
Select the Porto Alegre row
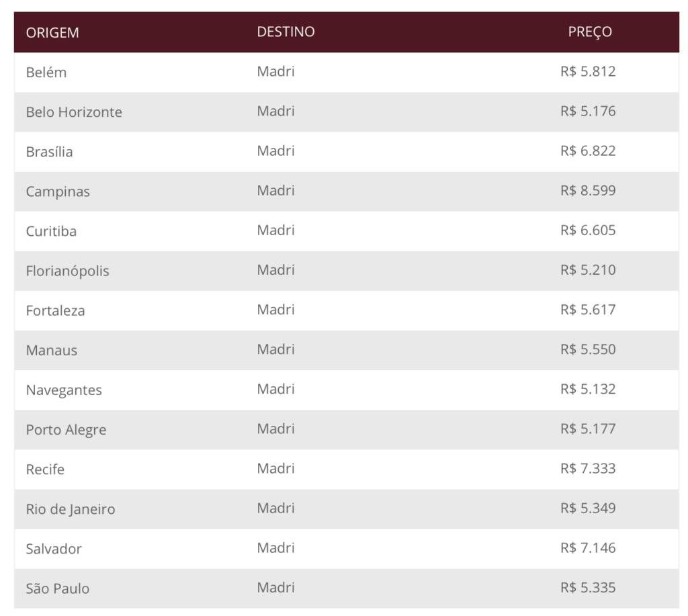347,429
